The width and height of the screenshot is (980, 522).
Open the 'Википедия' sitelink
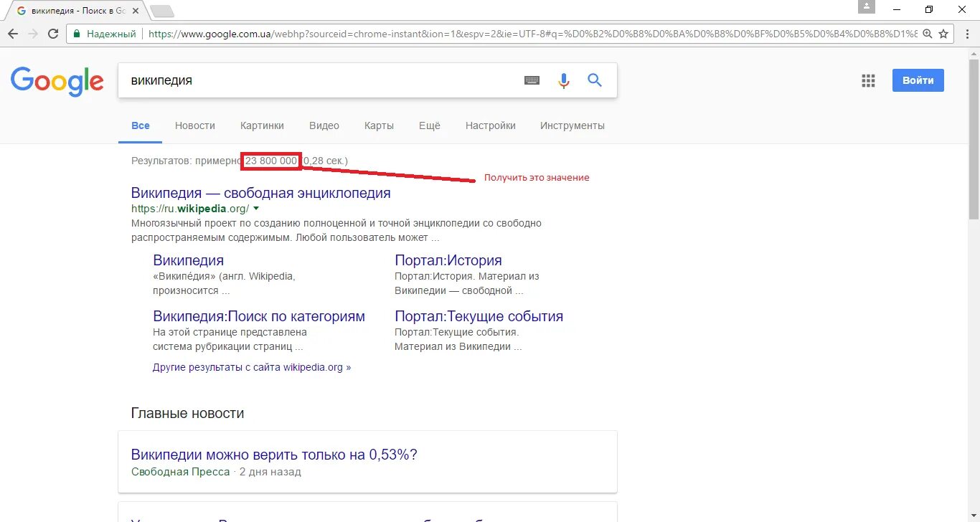coord(189,260)
